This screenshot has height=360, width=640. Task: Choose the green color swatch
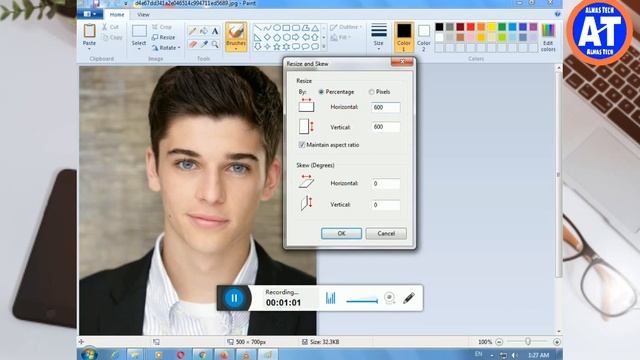tap(502, 27)
